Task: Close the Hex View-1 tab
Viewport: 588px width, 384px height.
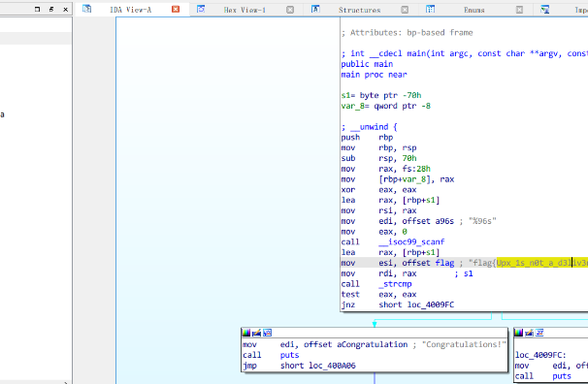Action: 290,10
